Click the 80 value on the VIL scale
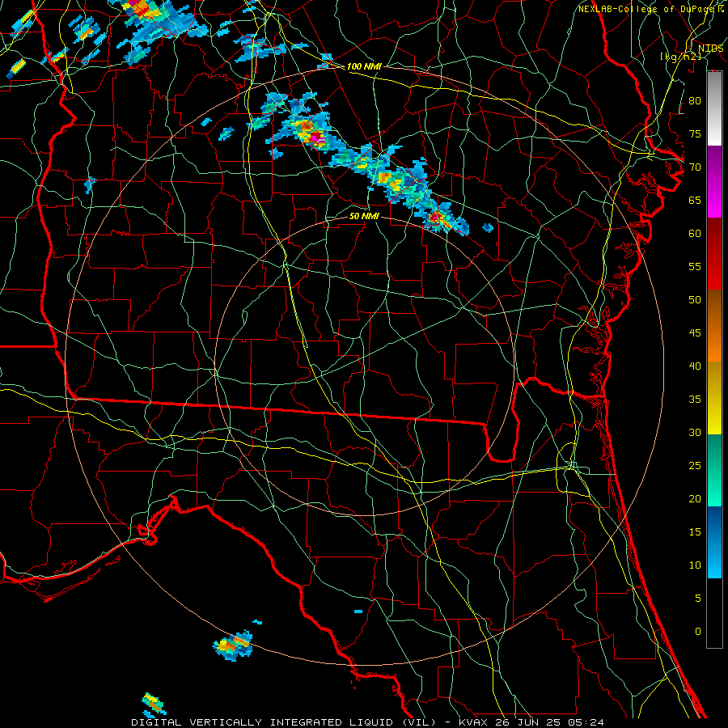 695,101
